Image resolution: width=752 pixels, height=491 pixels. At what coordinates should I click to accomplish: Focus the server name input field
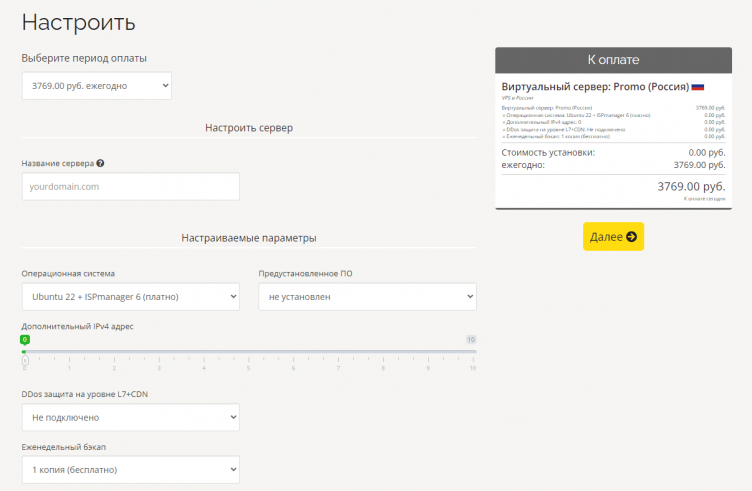(x=131, y=186)
